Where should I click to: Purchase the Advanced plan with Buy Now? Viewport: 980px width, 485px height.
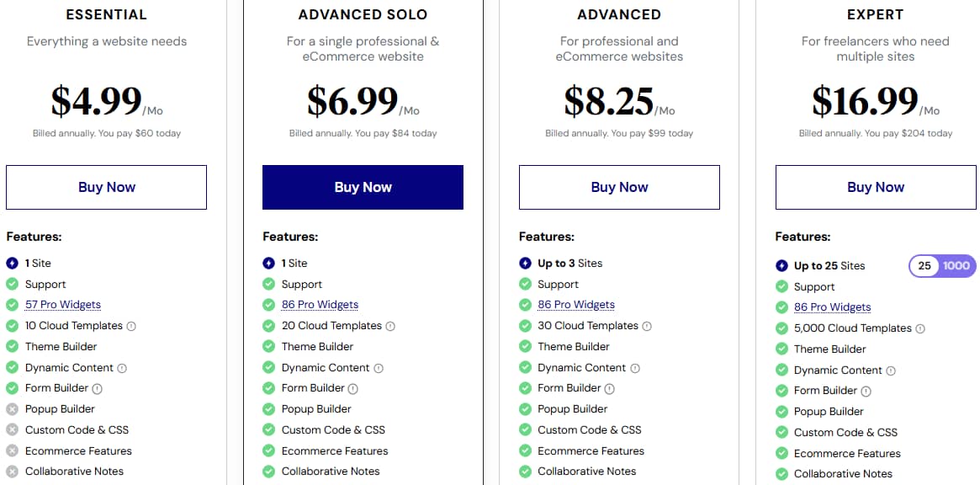pos(619,187)
